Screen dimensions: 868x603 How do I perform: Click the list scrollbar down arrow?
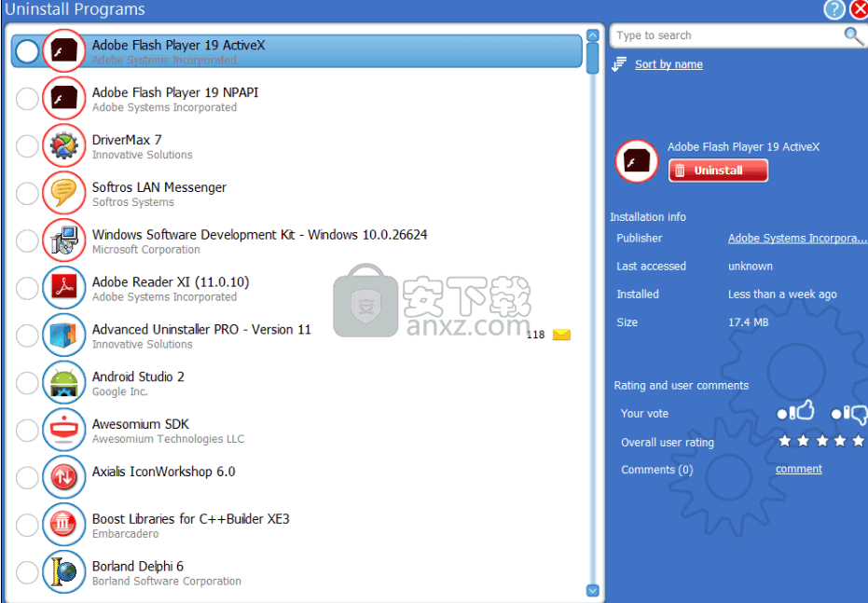[x=592, y=590]
